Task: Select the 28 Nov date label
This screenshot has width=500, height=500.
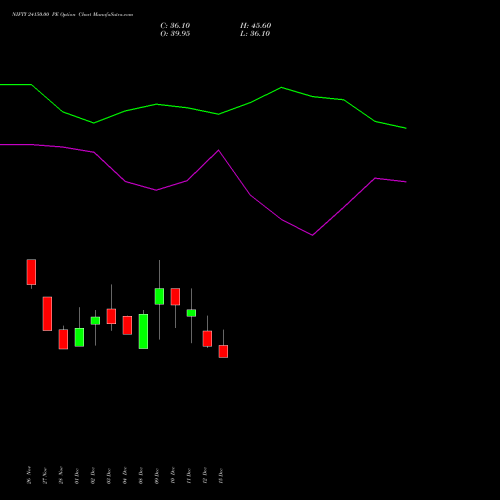Action: pyautogui.click(x=61, y=476)
